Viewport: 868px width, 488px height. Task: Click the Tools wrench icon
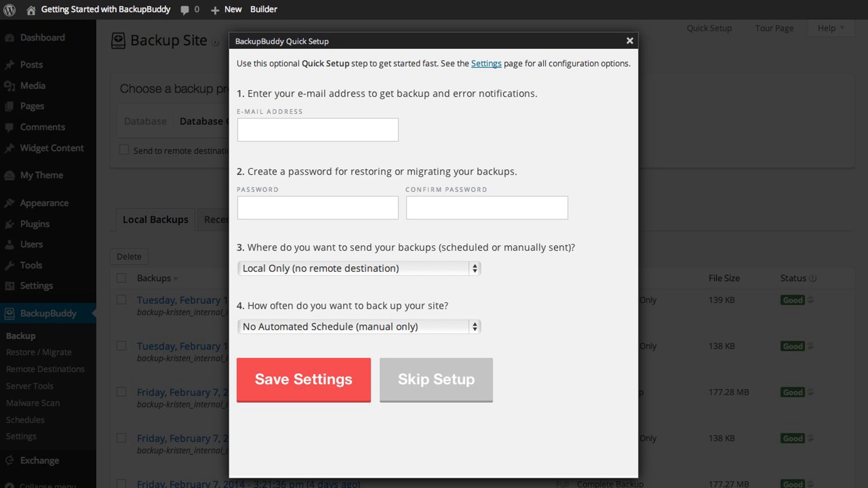tap(10, 266)
